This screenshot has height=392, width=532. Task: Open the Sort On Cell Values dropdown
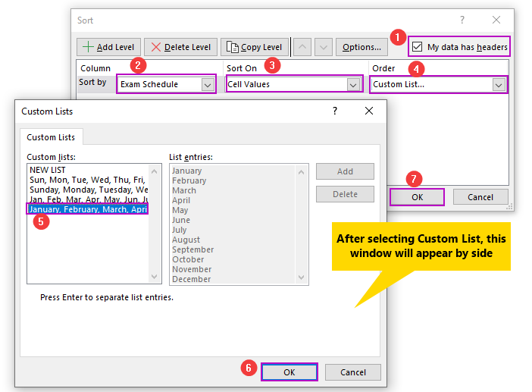(x=353, y=84)
